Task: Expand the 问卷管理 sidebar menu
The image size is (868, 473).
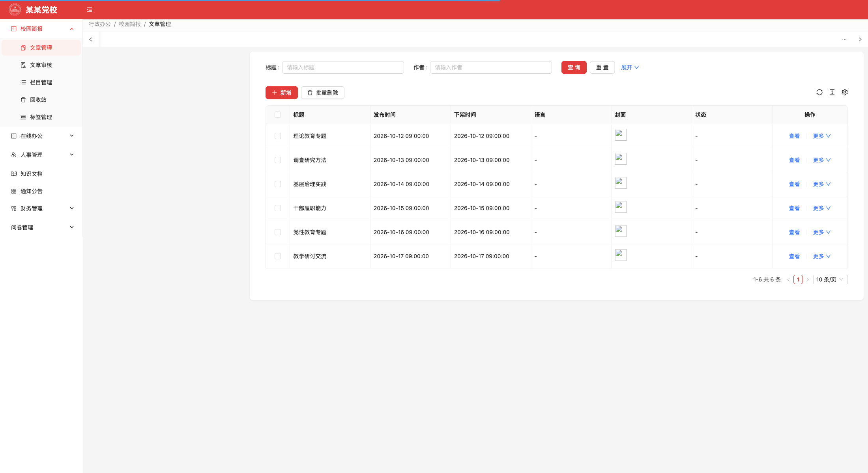Action: pos(41,227)
